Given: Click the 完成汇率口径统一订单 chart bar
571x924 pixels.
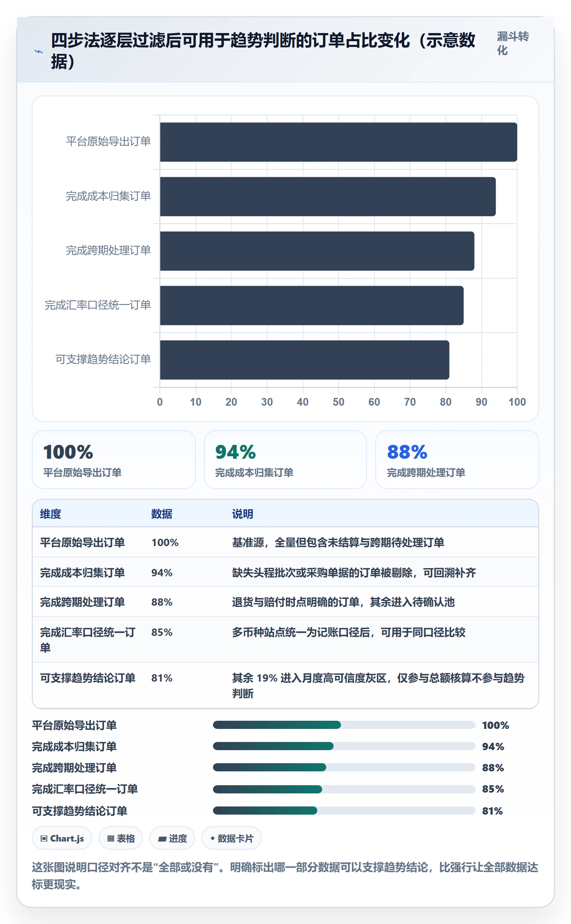Looking at the screenshot, I should (312, 305).
